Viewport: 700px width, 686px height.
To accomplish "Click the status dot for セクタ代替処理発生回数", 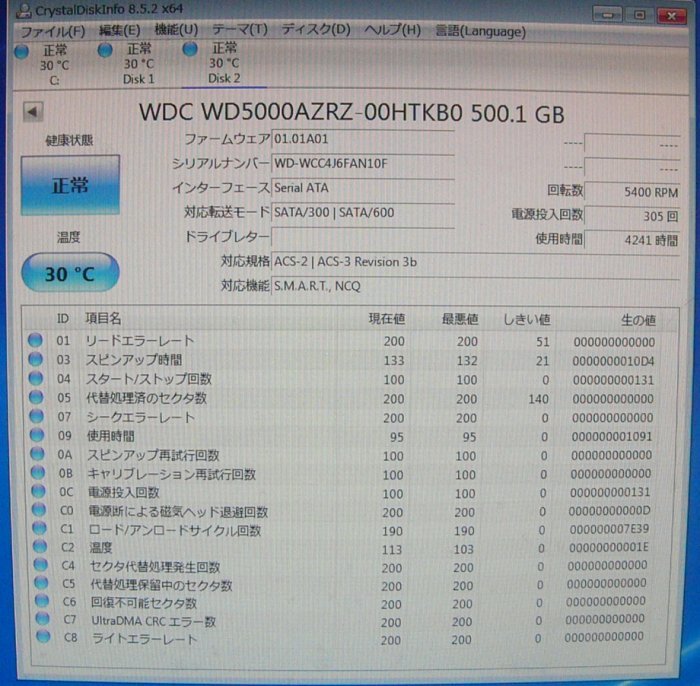I will point(41,565).
